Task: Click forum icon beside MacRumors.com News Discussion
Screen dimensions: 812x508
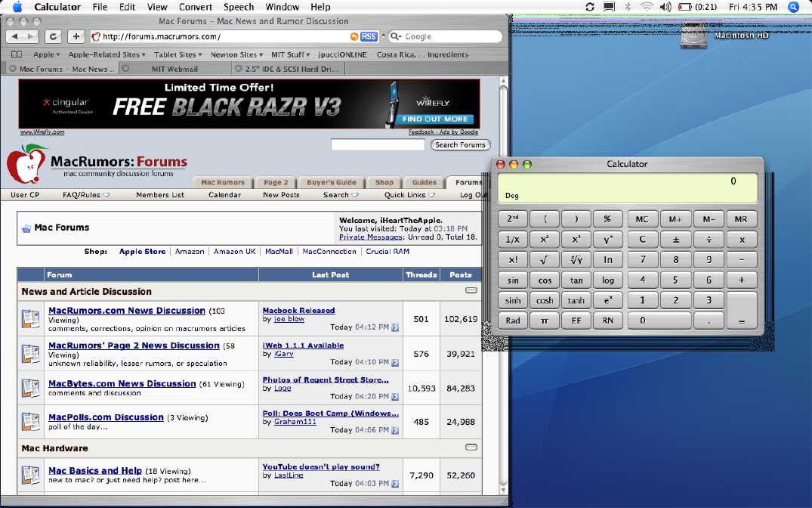Action: (x=30, y=318)
